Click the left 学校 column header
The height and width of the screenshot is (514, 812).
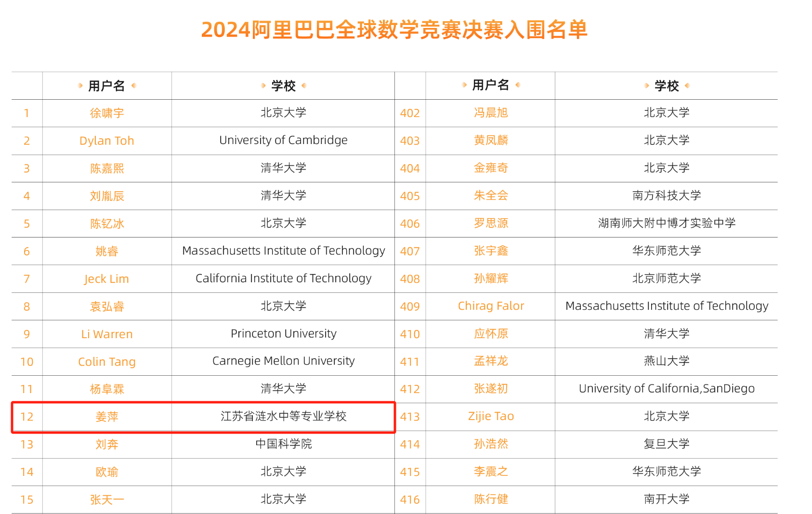coord(283,86)
